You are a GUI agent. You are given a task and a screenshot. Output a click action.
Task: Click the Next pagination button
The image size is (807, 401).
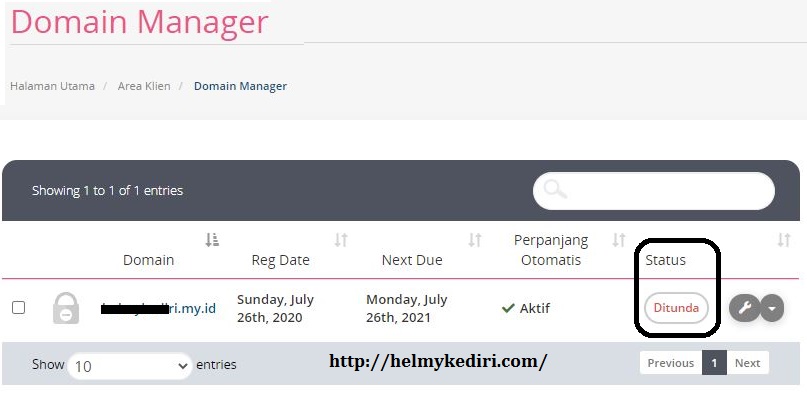pos(747,363)
